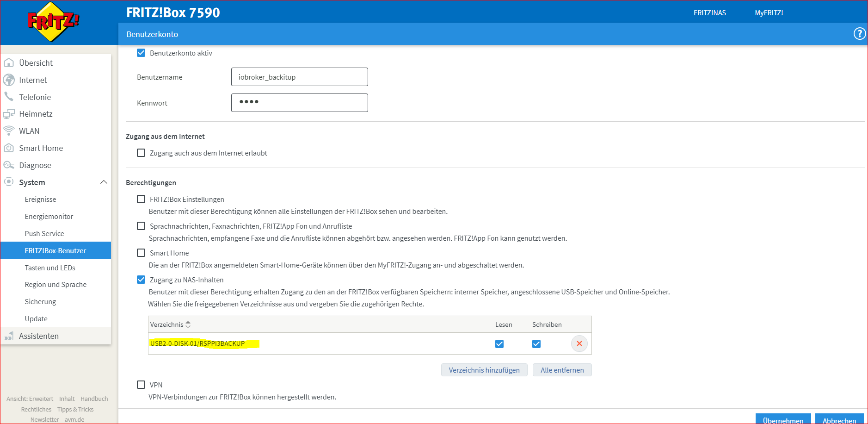
Task: Toggle Schreiben checkbox for RSPPI3BACKUP
Action: [536, 344]
